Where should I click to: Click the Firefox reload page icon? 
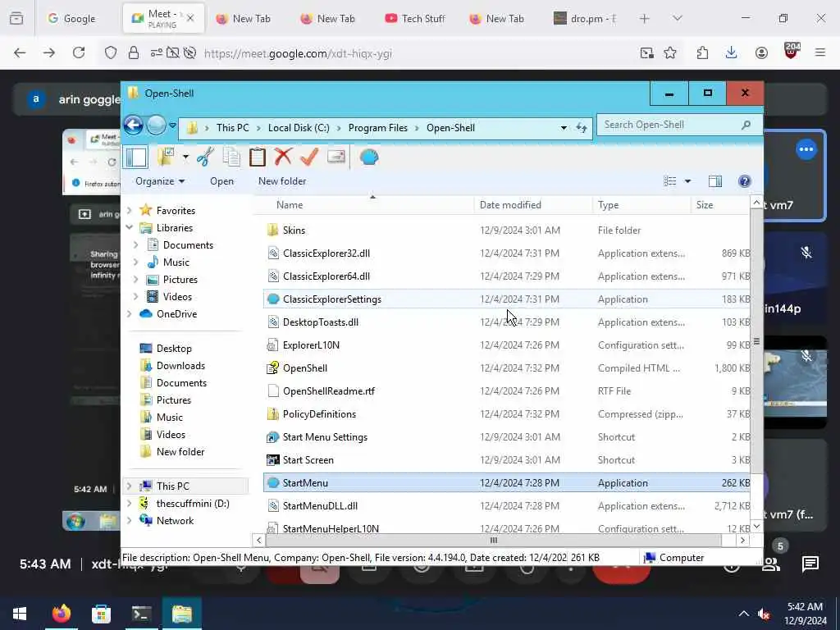click(x=79, y=52)
